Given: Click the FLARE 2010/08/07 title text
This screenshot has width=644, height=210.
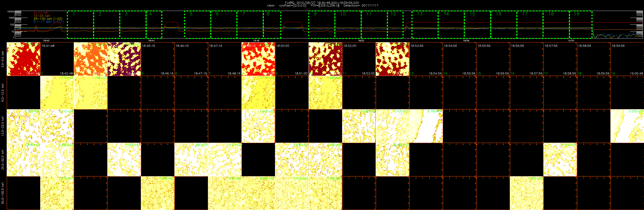Looking at the screenshot, I should click(322, 3).
